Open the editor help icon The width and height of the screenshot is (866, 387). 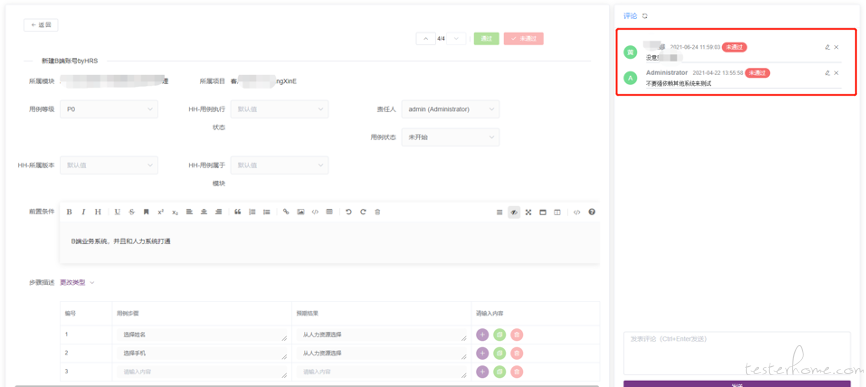(592, 212)
